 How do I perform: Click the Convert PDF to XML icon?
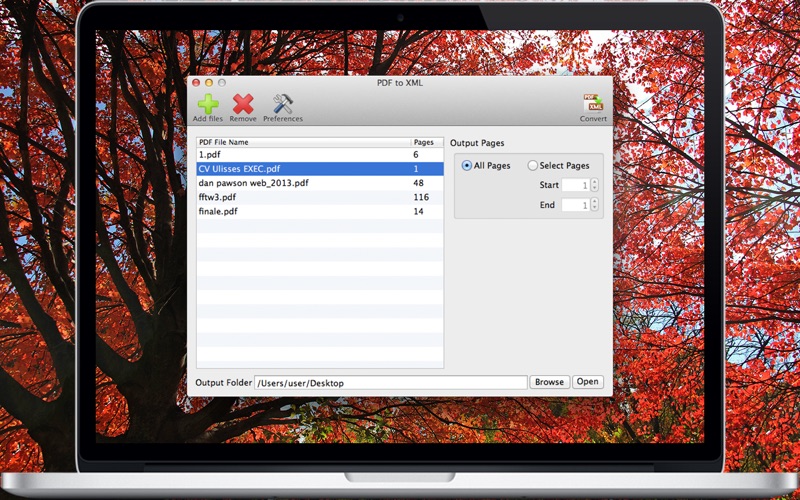[x=593, y=104]
